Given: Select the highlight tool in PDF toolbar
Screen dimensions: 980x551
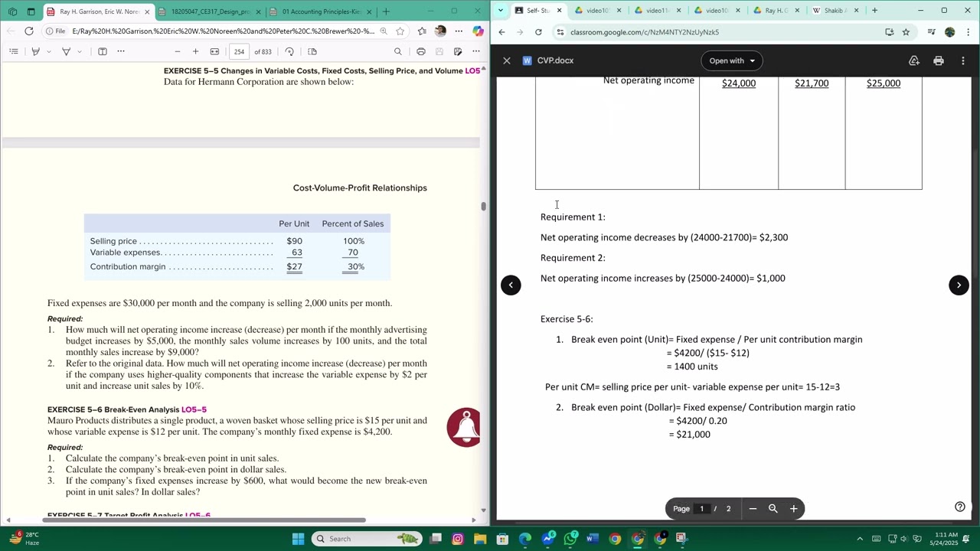Looking at the screenshot, I should [x=35, y=51].
